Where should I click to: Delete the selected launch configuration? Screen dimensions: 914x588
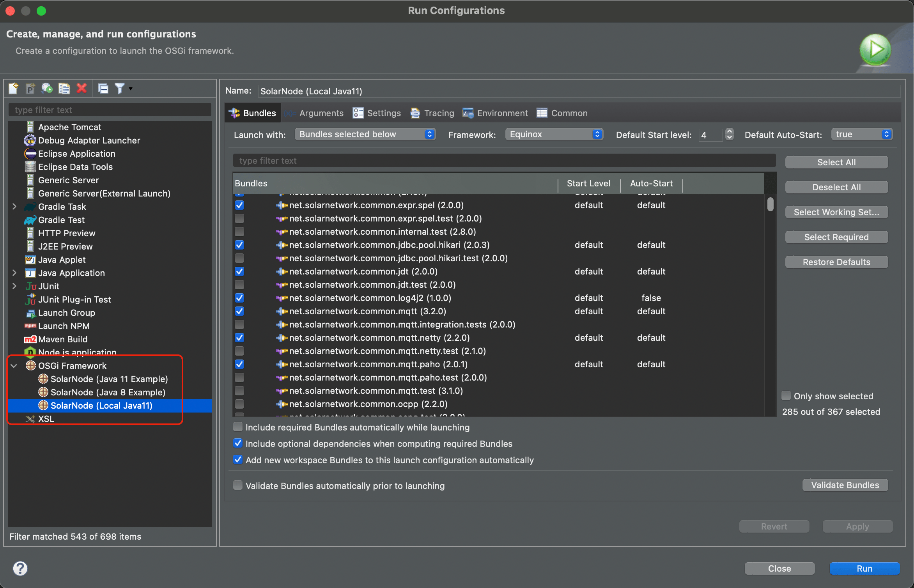[81, 89]
